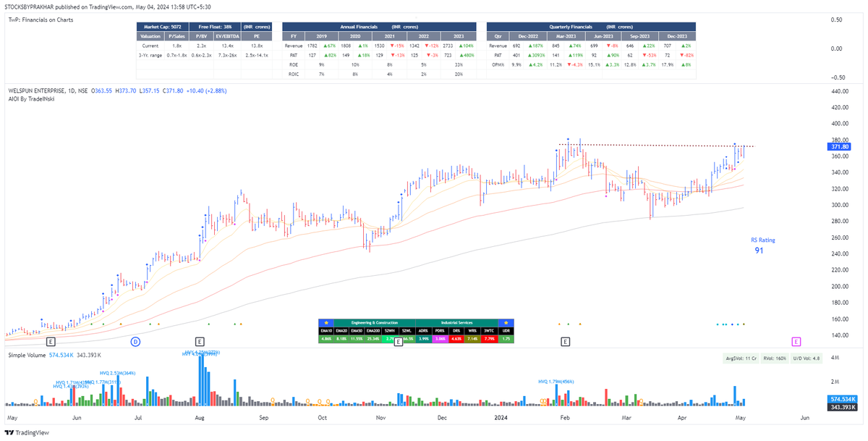Click the right star icon above UDR

pyautogui.click(x=506, y=323)
